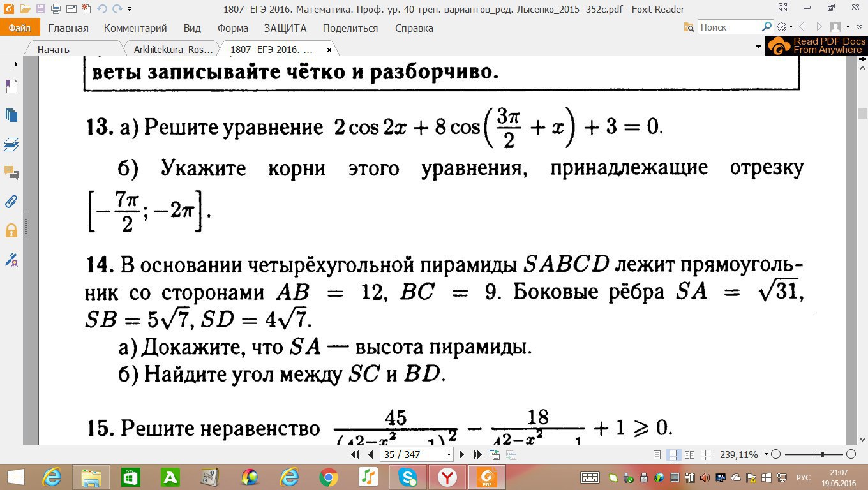Enable continuous page view mode
Screen dimensions: 868x490
pyautogui.click(x=673, y=454)
